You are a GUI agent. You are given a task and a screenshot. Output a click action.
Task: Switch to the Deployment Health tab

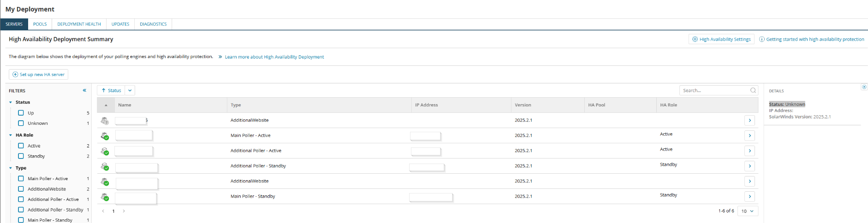tap(79, 24)
